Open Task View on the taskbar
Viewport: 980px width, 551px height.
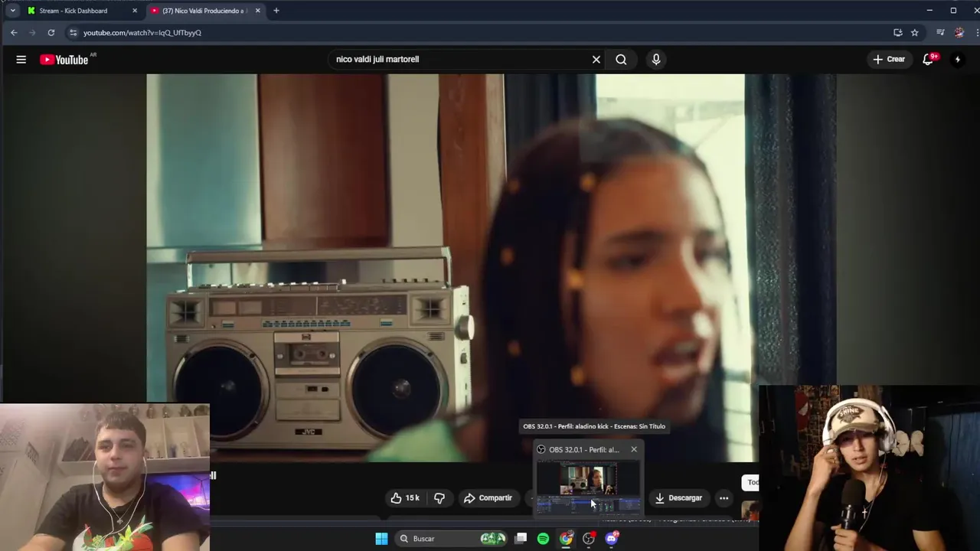point(521,539)
